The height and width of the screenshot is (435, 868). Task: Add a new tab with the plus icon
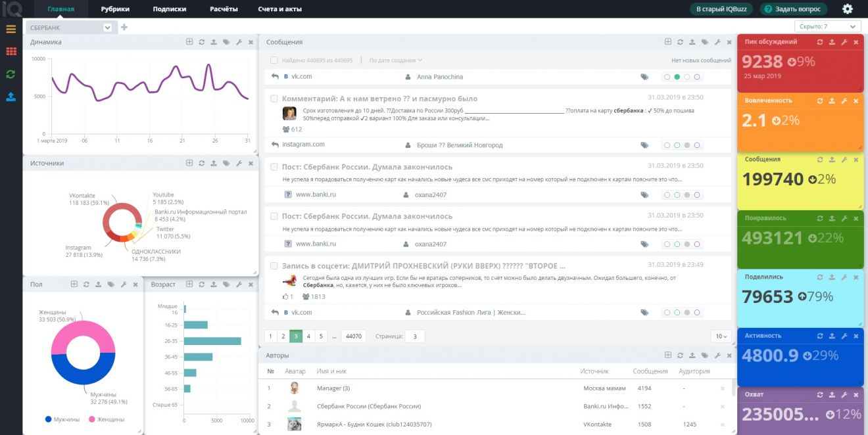click(x=124, y=27)
